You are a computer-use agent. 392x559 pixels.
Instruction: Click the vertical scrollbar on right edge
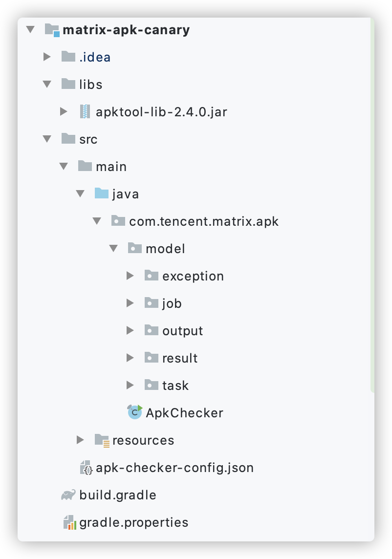(372, 205)
